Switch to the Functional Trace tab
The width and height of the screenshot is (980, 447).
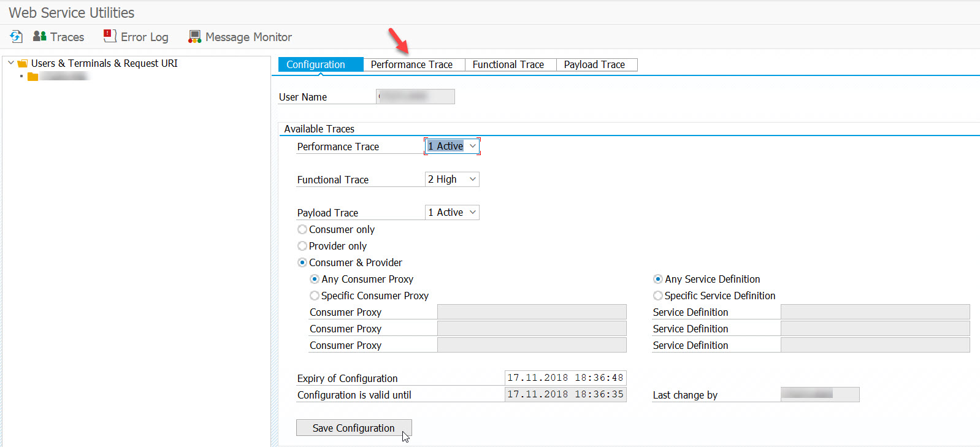(x=510, y=64)
